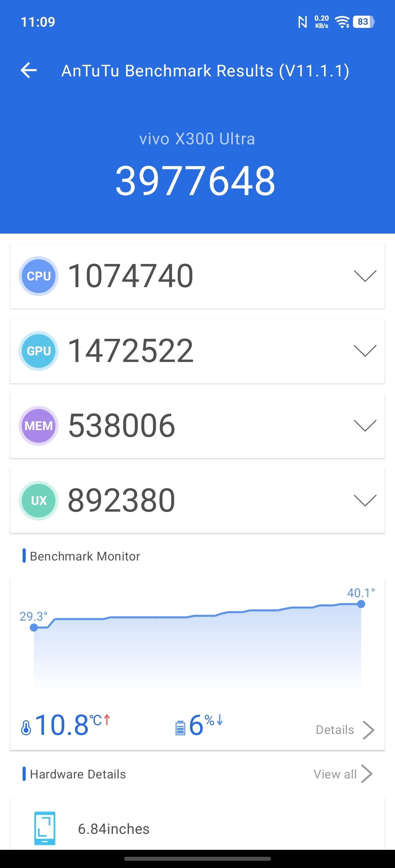Tap the Benchmark Monitor heading
The width and height of the screenshot is (395, 868).
point(85,556)
